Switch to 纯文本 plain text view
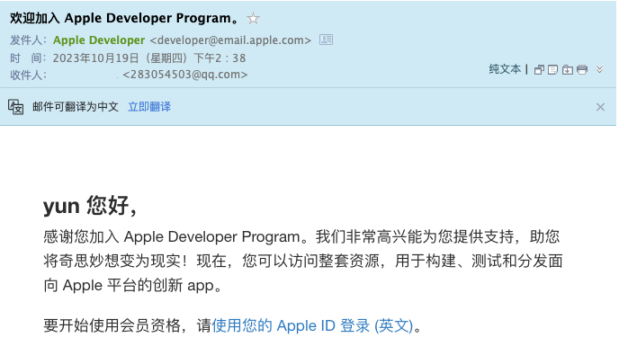 505,69
